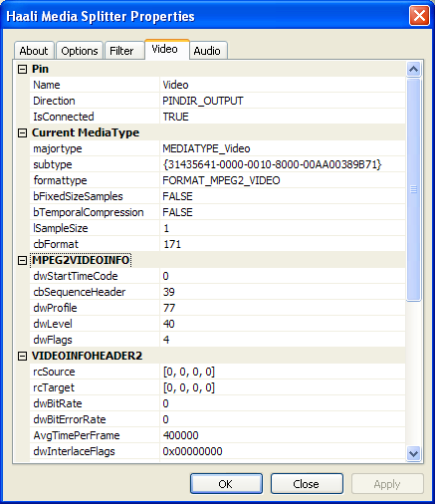Click the 39 cbSequenceHeader value
This screenshot has height=504, width=435.
coord(169,292)
